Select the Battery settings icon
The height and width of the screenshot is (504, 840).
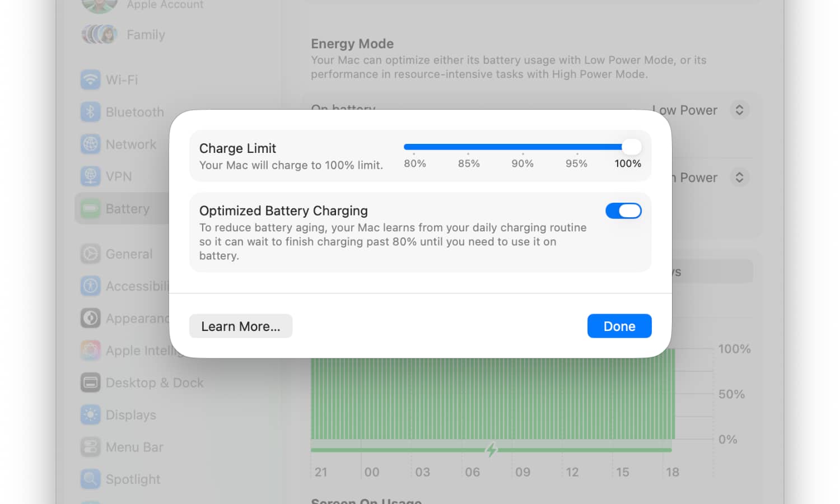(x=91, y=208)
